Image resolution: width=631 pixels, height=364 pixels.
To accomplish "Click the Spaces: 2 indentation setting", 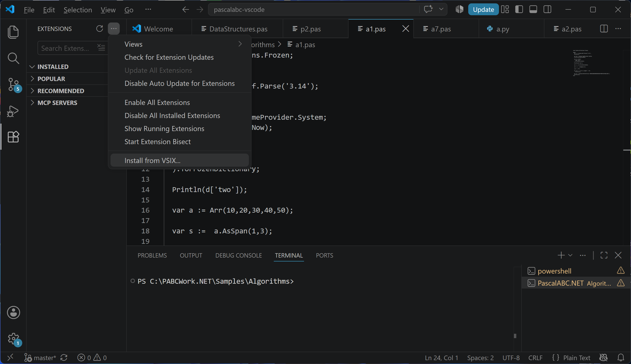I will click(480, 358).
